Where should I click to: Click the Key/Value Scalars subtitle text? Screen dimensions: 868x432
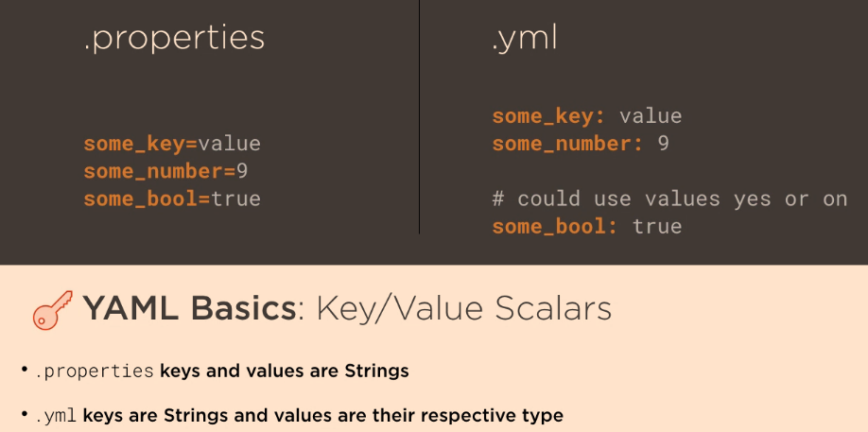[463, 309]
